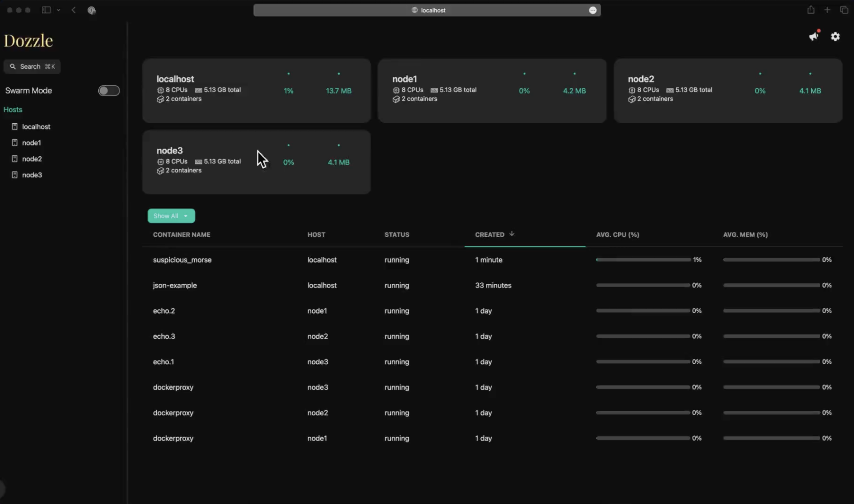Select the node3 host icon in the sidebar

(x=14, y=174)
